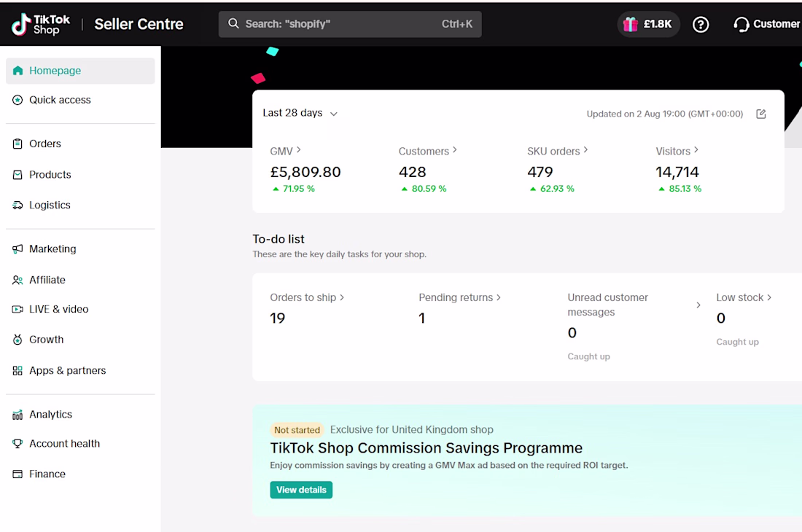This screenshot has height=532, width=802.
Task: Click the Products bag icon
Action: click(x=17, y=175)
